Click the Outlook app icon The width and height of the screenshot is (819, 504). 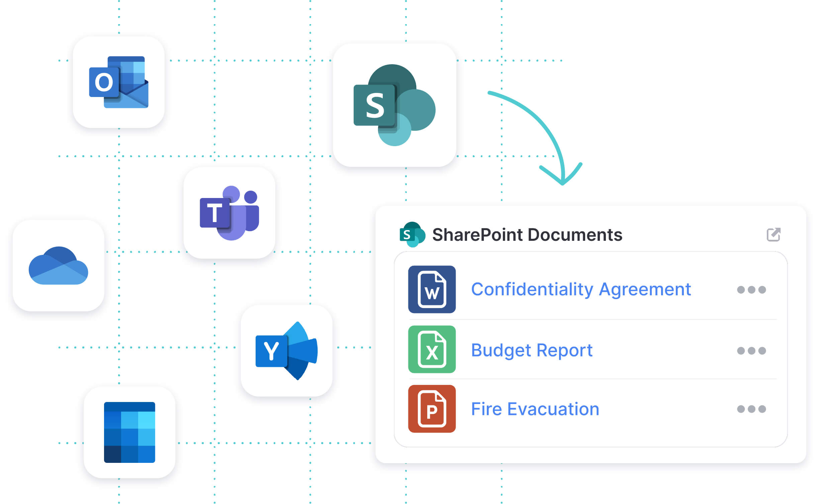click(119, 82)
